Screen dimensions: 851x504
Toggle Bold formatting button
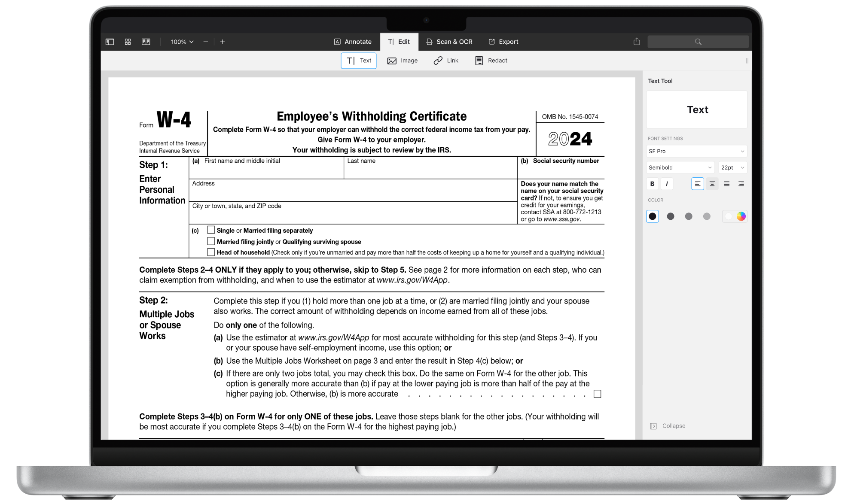[x=653, y=184]
